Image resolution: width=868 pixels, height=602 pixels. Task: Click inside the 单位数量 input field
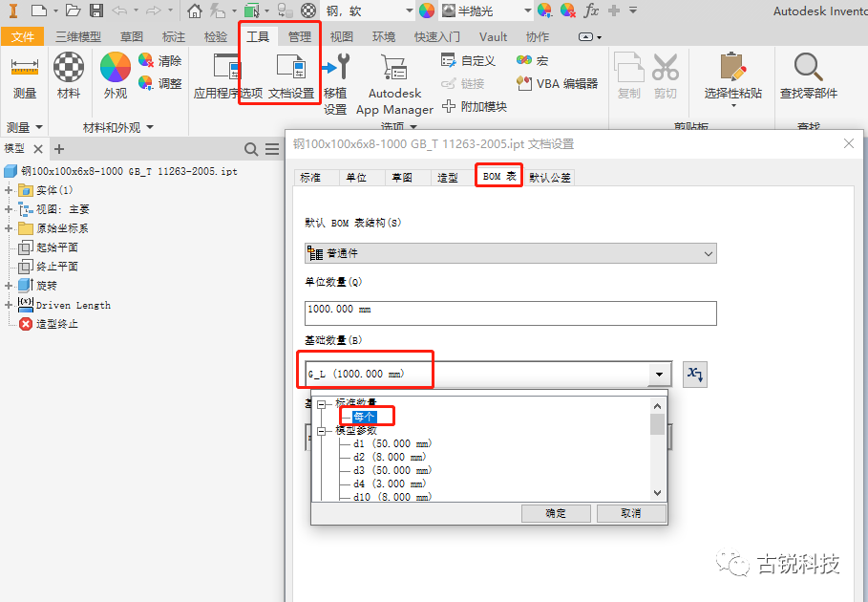(x=511, y=312)
